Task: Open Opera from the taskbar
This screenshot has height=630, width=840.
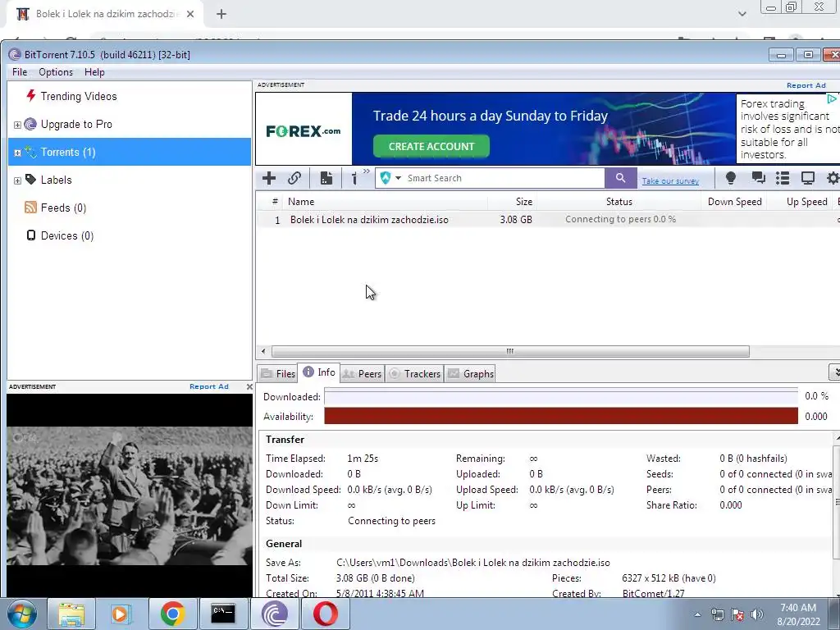Action: click(325, 614)
